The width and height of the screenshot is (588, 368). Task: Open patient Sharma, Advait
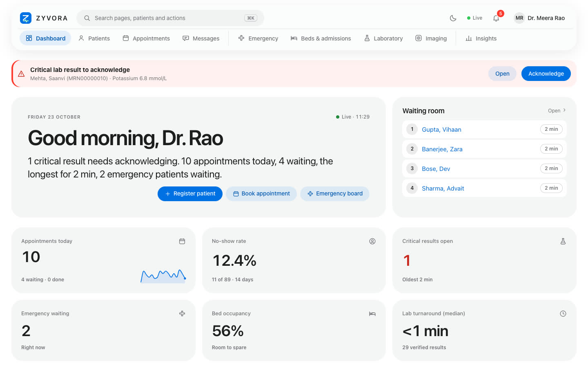tap(443, 188)
